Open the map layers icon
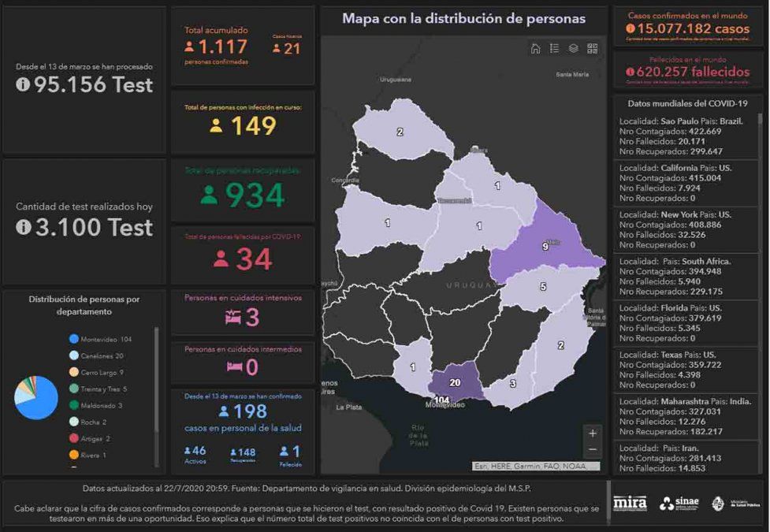This screenshot has height=532, width=770. point(574,48)
